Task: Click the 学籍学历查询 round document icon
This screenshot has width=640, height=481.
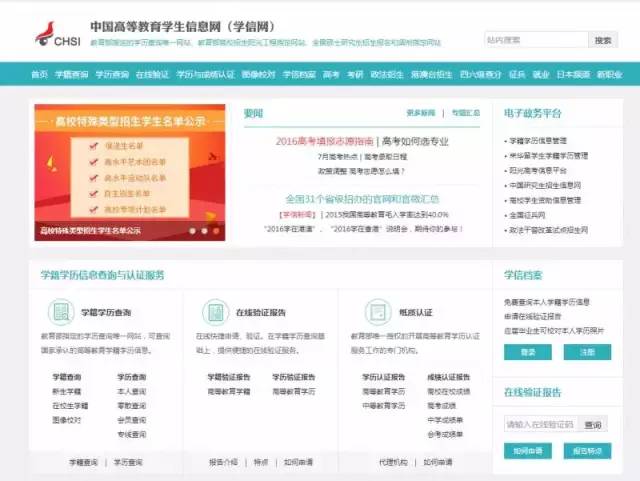Action: click(x=61, y=312)
